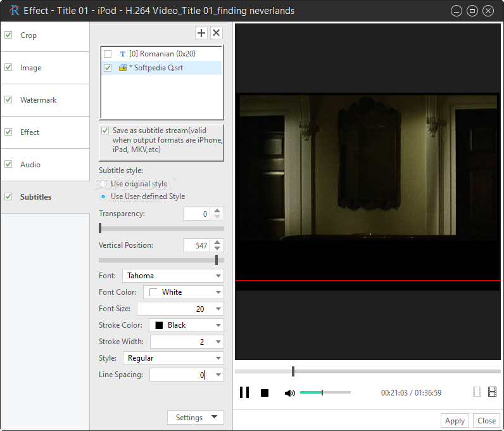This screenshot has width=504, height=431.
Task: Toggle the Effect checkbox
Action: pyautogui.click(x=8, y=132)
